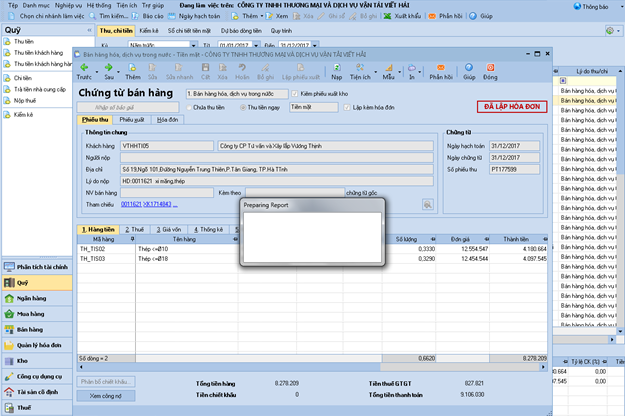Viewport: 625px width, 416px height.
Task: Click the Phân bổ chiết khấu button
Action: [x=106, y=382]
